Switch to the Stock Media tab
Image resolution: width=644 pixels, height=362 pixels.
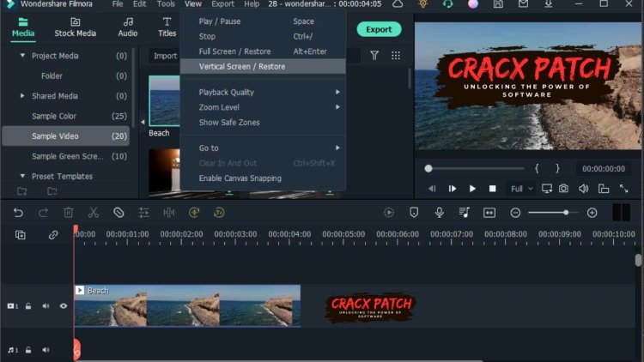coord(76,27)
